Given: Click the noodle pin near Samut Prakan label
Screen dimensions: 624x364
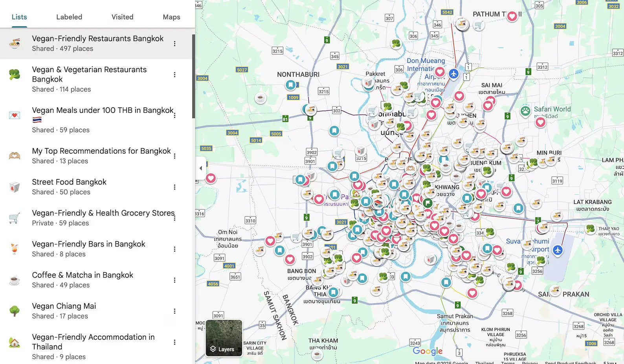Looking at the screenshot, I should pos(554,291).
